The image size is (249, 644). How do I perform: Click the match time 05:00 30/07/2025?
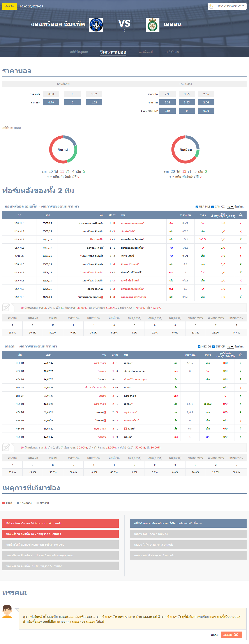click(x=31, y=7)
